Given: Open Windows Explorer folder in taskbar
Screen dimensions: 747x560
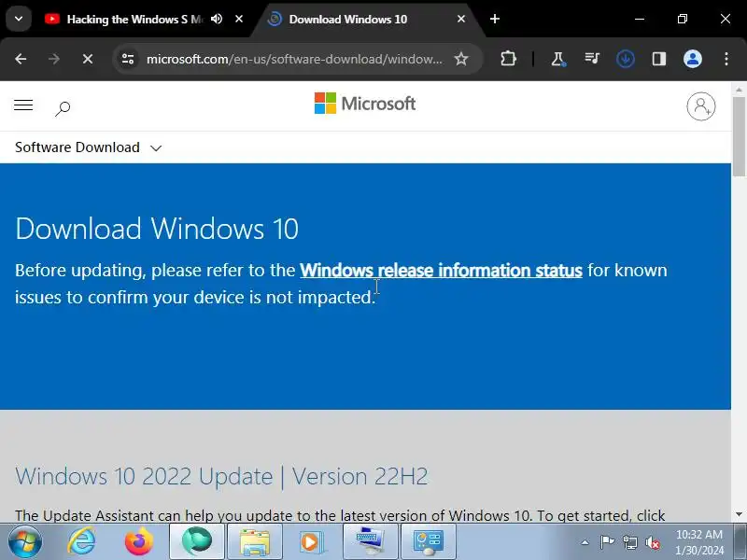Looking at the screenshot, I should pos(255,542).
